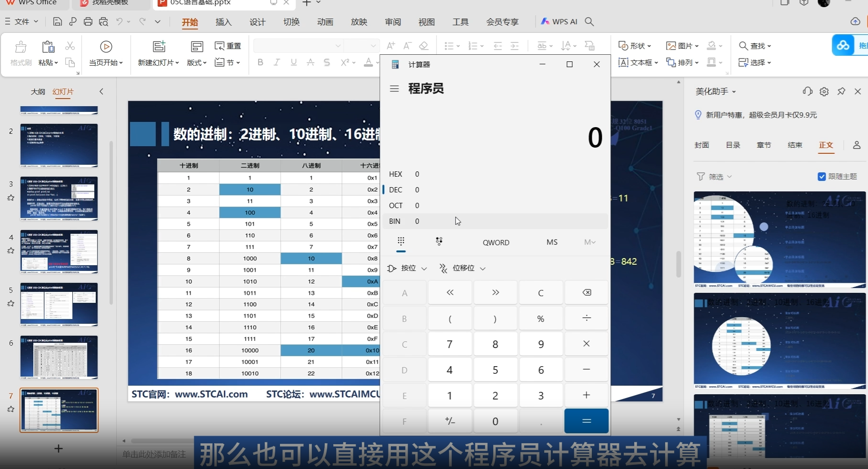
Task: Switch to 封面 tab in assistant panel
Action: 702,145
